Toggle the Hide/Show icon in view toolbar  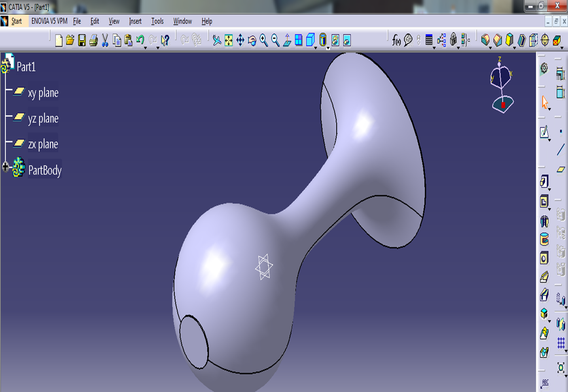click(335, 41)
